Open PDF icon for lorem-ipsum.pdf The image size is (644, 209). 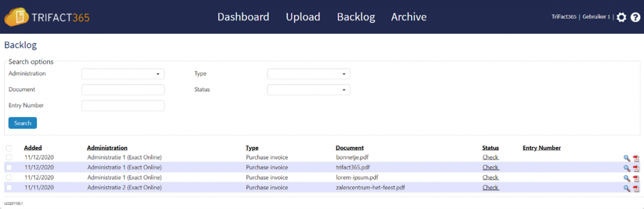636,178
